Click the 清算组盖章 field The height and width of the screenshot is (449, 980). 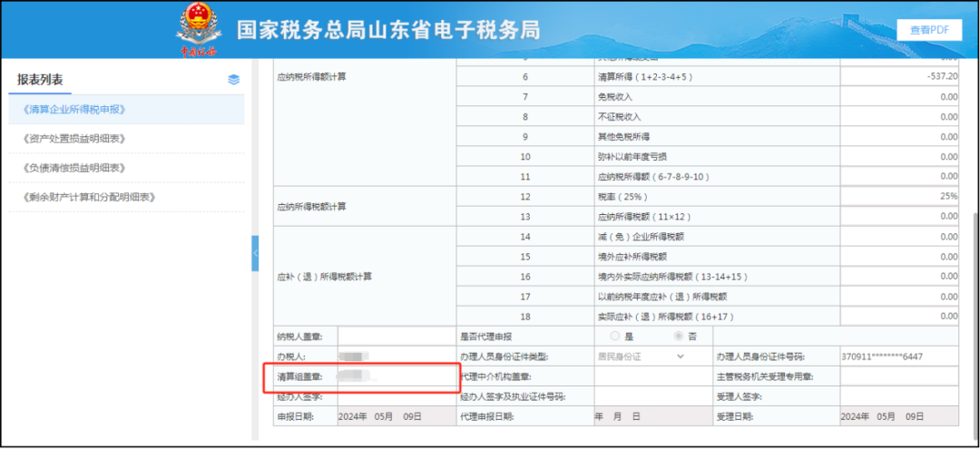click(397, 376)
